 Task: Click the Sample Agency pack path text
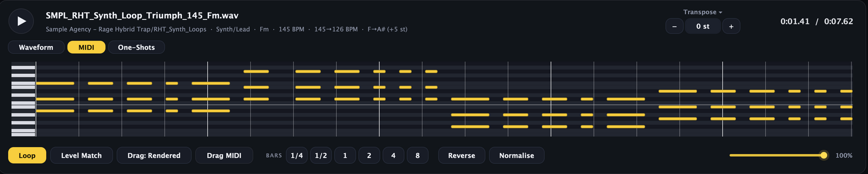[x=126, y=29]
